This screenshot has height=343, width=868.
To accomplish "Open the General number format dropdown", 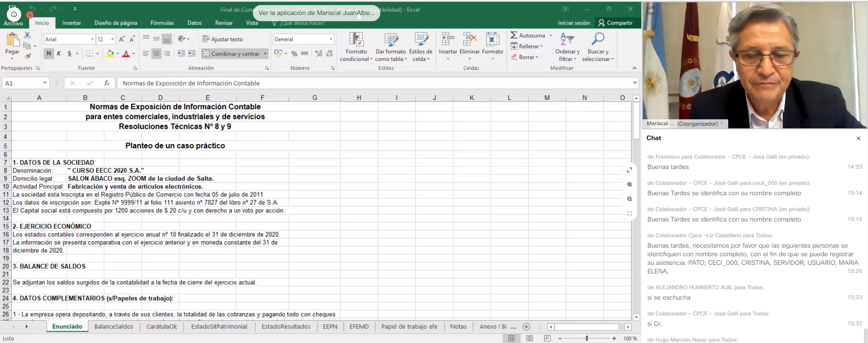I will 331,39.
